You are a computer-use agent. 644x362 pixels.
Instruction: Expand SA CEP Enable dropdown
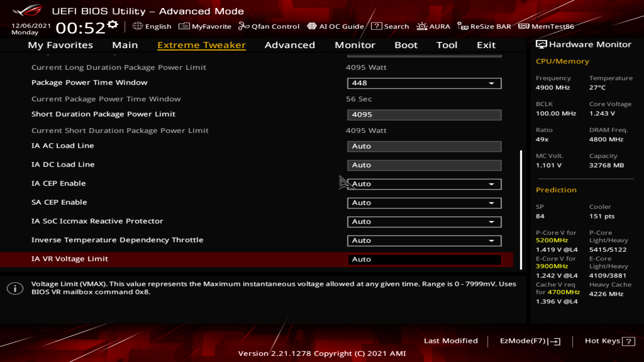pos(424,203)
